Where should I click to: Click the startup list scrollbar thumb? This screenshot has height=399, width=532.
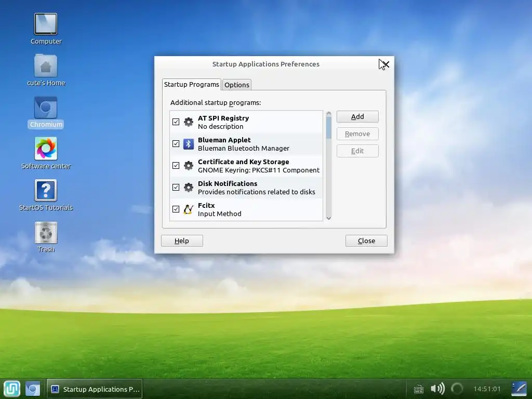coord(328,128)
